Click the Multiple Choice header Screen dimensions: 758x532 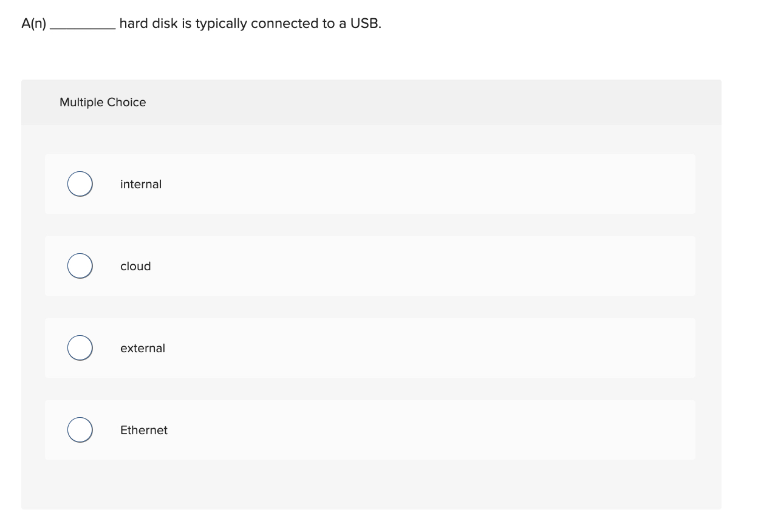103,102
